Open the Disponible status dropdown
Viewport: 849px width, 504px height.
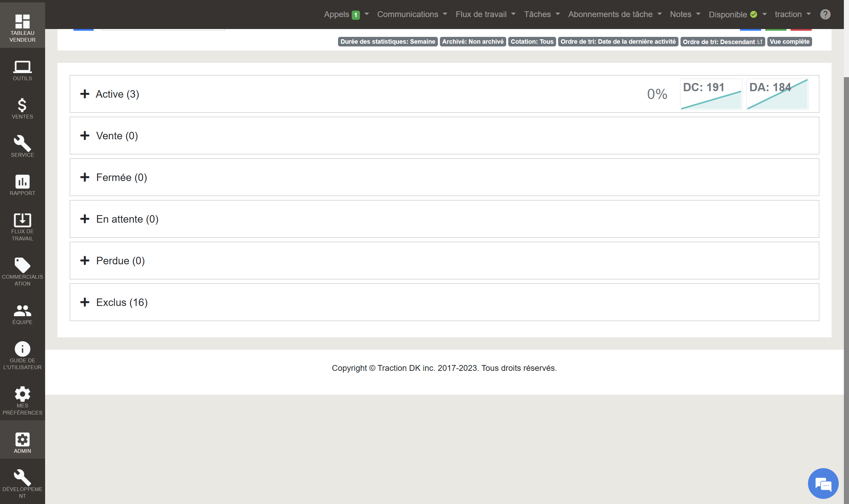tap(738, 14)
